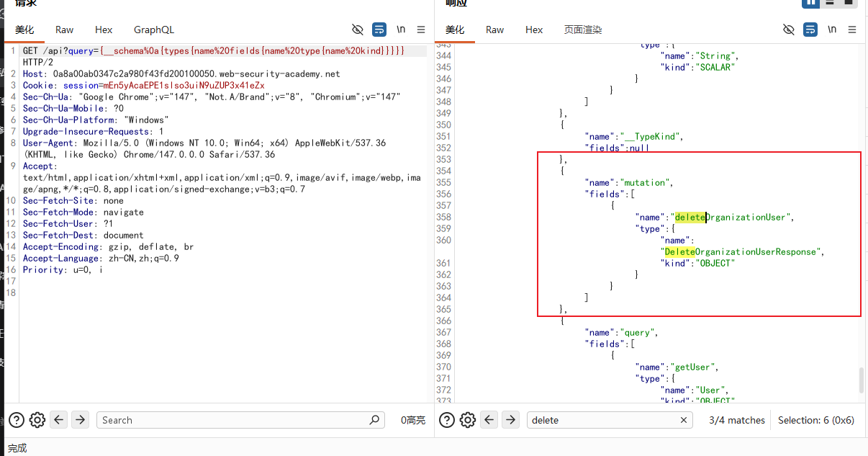Open the response panel hamburger options menu

click(x=852, y=30)
